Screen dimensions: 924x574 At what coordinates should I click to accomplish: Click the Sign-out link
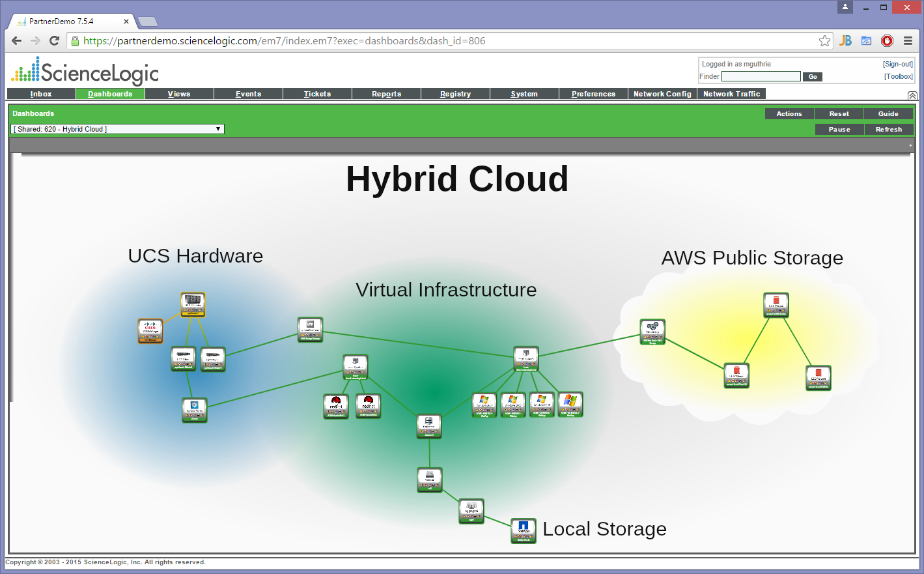[897, 64]
